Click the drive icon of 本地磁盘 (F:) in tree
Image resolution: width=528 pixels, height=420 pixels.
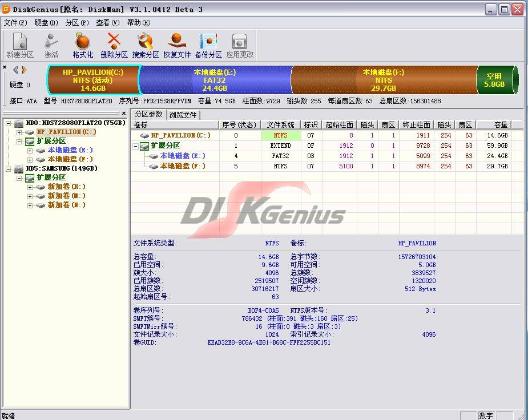tap(41, 160)
